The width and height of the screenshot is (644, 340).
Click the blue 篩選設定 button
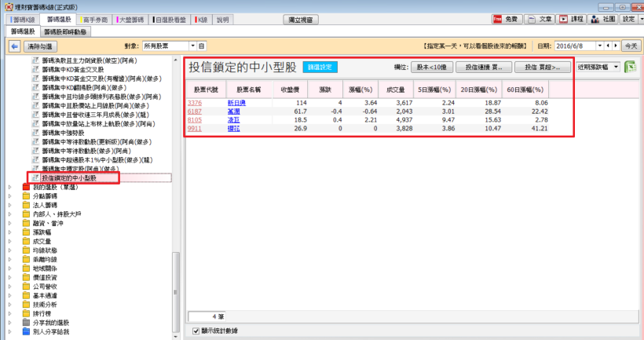(x=320, y=67)
